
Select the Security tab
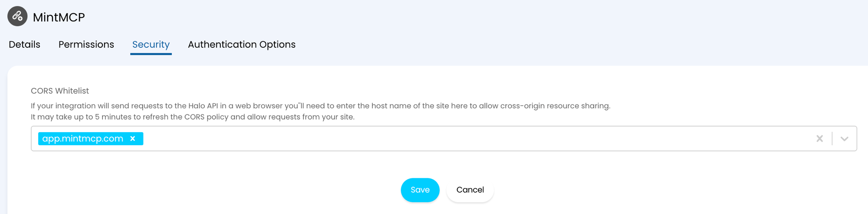pos(151,44)
